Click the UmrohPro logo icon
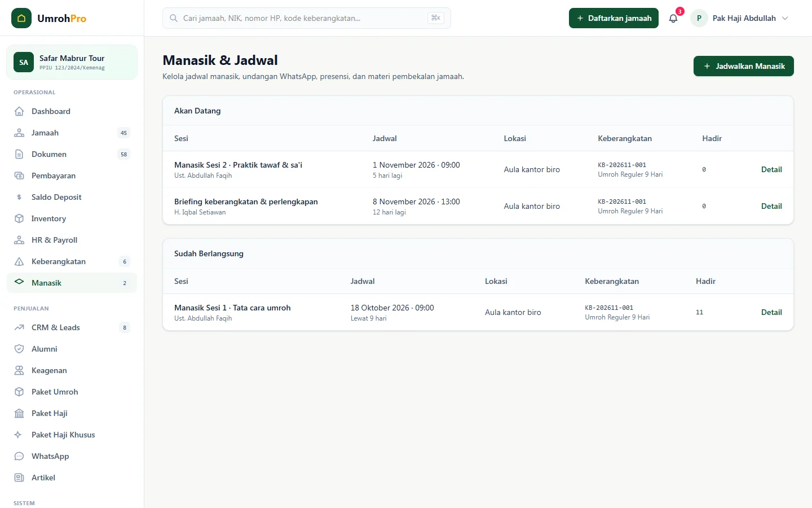The height and width of the screenshot is (508, 812). 21,18
